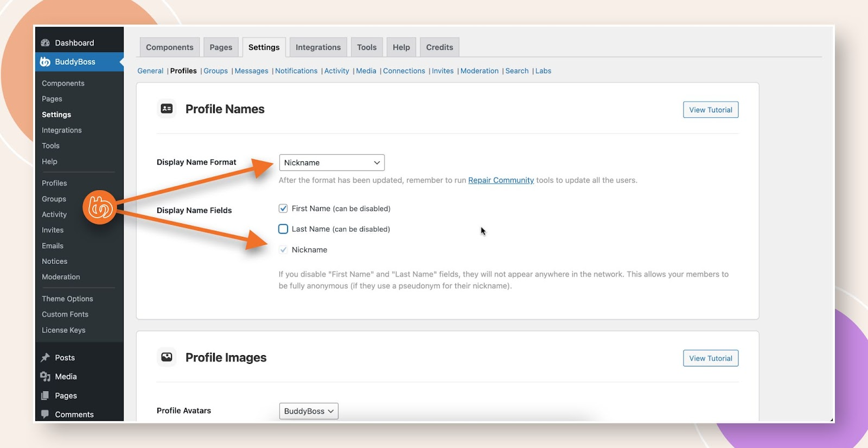The width and height of the screenshot is (868, 448).
Task: Open the Tools tab
Action: 367,47
